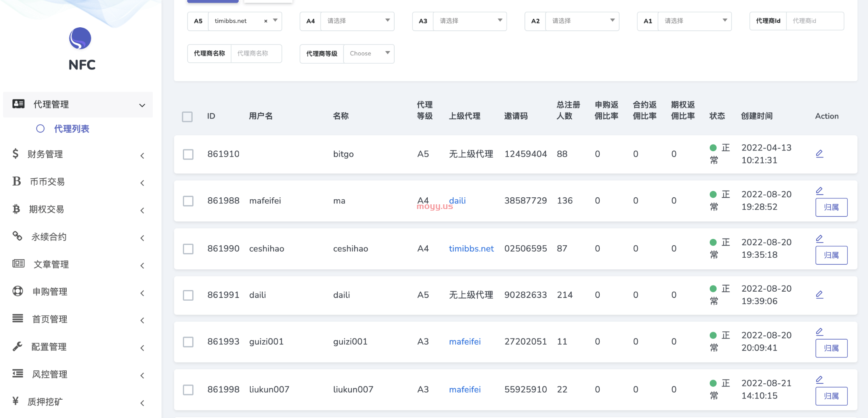Click the 财务管理 dollar icon
Viewport: 868px width, 418px height.
click(15, 154)
